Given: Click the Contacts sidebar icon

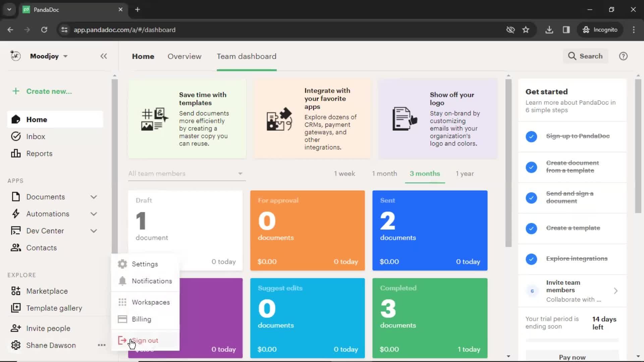Looking at the screenshot, I should click(x=16, y=247).
